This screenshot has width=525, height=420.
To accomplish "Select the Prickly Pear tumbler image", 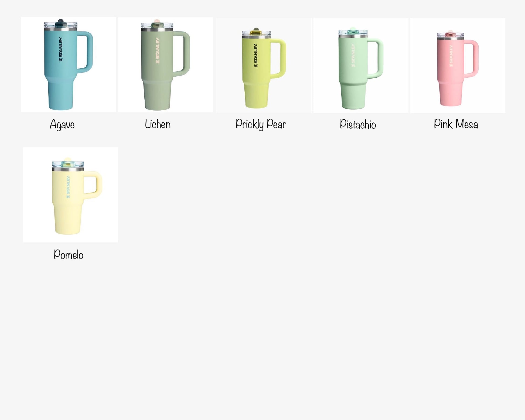I will [264, 65].
